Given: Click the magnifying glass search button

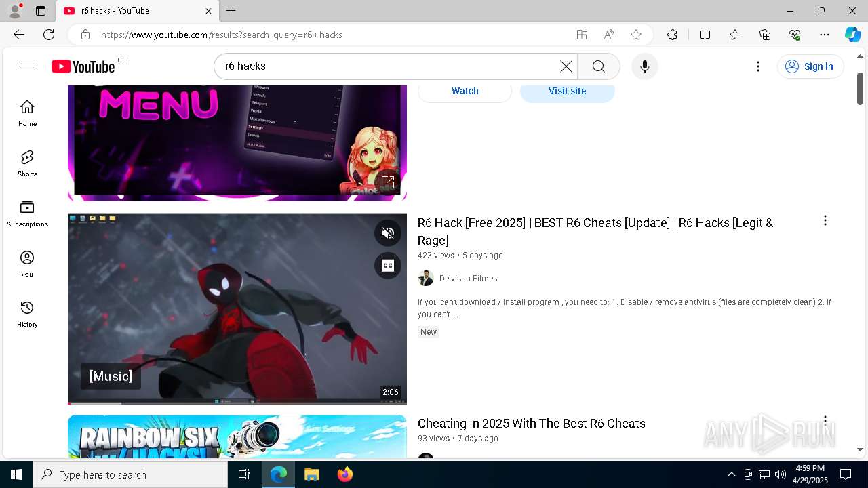Looking at the screenshot, I should click(x=598, y=66).
